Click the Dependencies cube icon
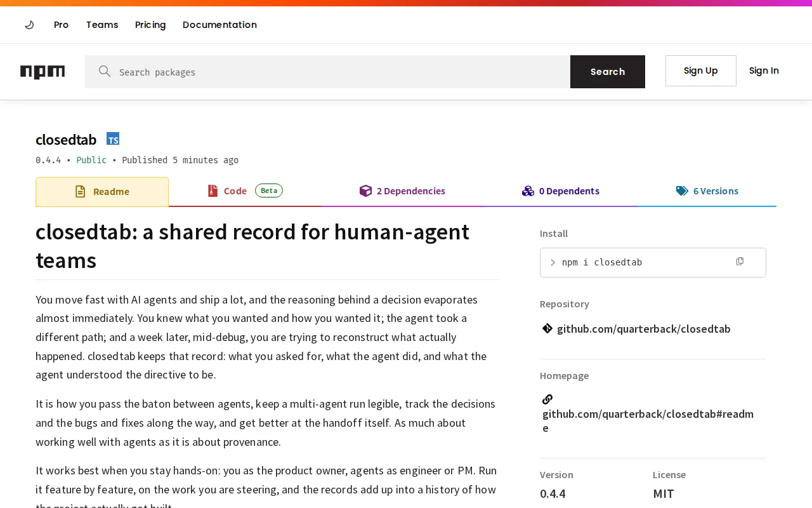Viewport: 812px width, 508px height. pos(365,190)
